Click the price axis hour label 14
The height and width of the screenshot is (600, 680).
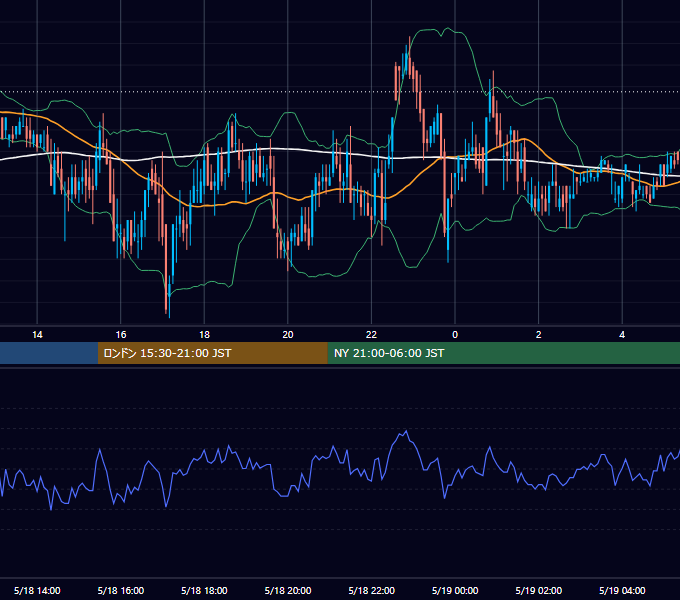coord(37,335)
